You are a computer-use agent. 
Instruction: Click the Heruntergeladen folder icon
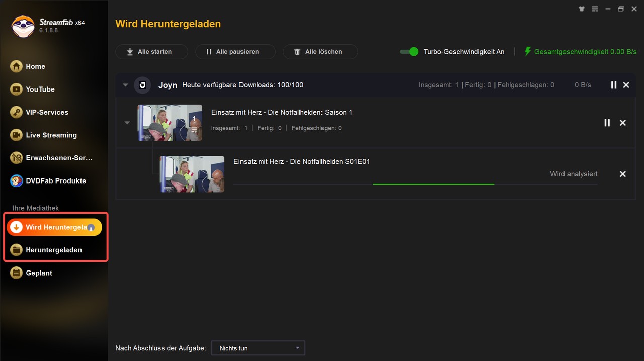tap(17, 250)
